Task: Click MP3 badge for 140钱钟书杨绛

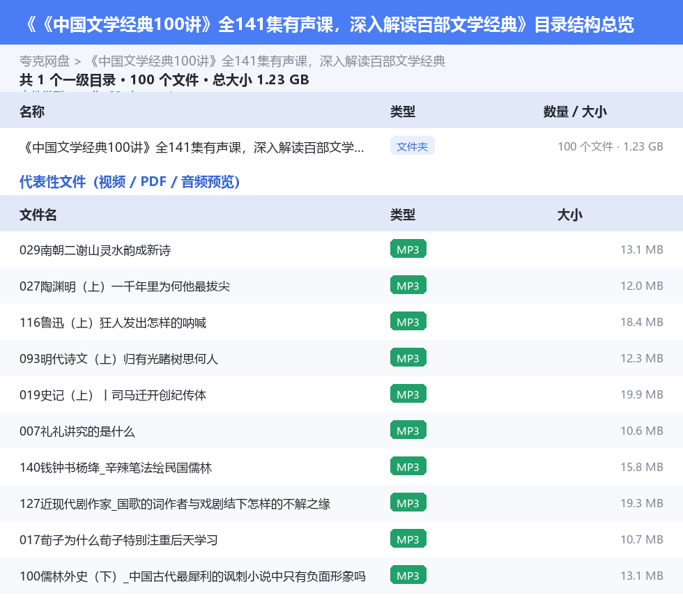Action: click(x=408, y=467)
